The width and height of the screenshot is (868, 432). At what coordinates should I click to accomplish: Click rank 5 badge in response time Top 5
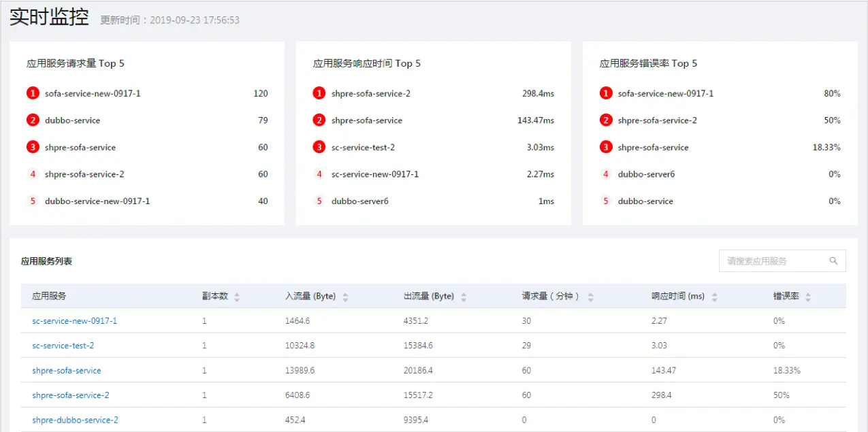[x=319, y=201]
